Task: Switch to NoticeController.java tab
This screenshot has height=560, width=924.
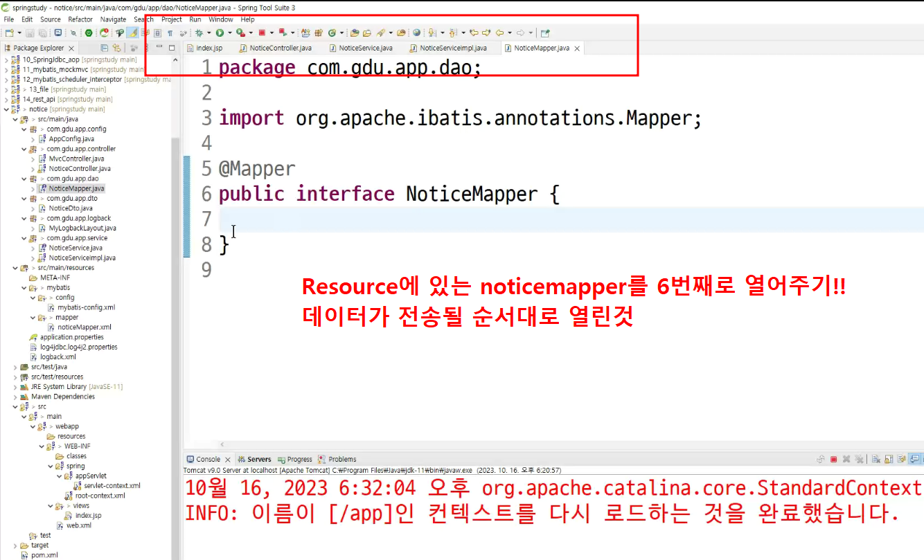Action: click(x=275, y=48)
